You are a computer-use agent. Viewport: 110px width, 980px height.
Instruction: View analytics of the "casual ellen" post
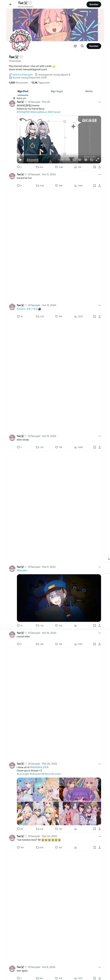point(78,644)
